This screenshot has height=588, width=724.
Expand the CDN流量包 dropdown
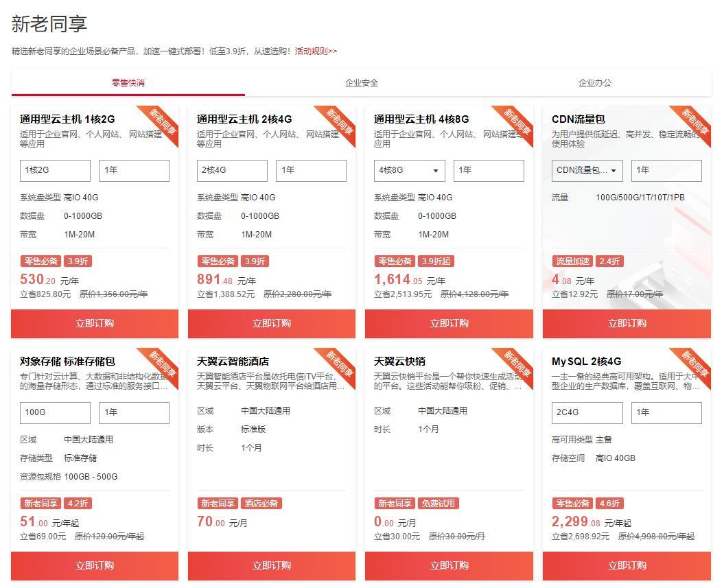[587, 170]
